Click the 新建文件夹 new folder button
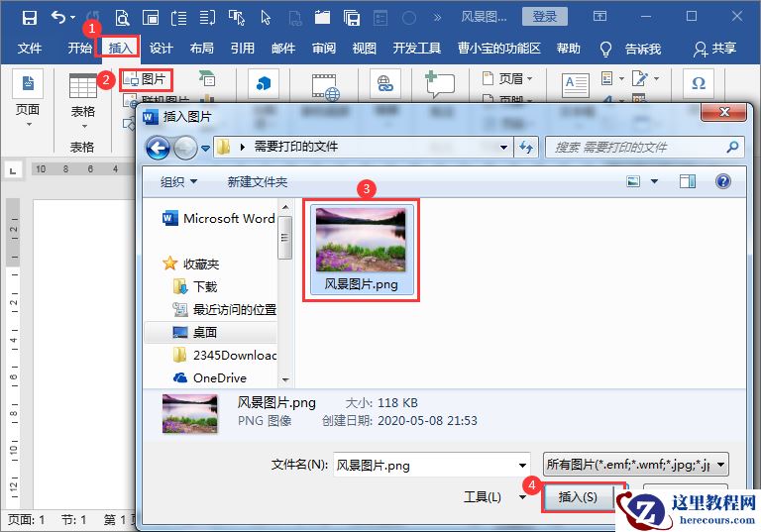This screenshot has width=761, height=532. tap(258, 182)
